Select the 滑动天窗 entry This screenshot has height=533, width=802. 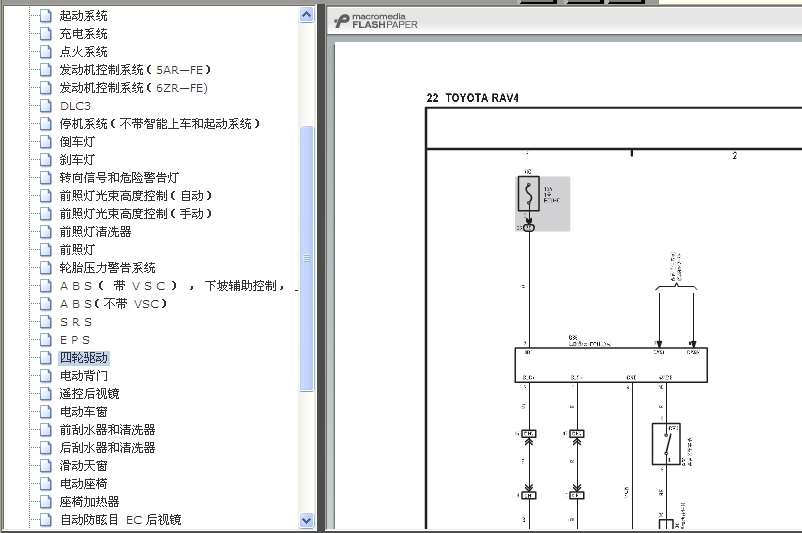point(83,465)
